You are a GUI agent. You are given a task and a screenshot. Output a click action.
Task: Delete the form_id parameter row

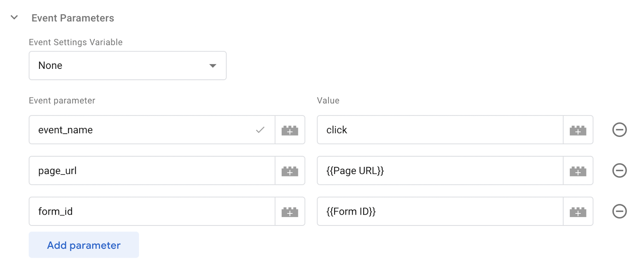(x=619, y=211)
